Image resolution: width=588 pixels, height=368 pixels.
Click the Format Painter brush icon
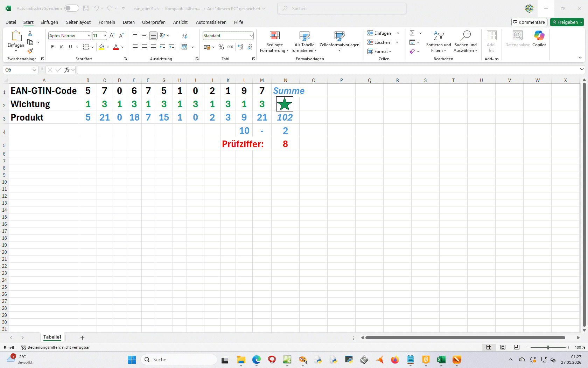click(x=30, y=51)
